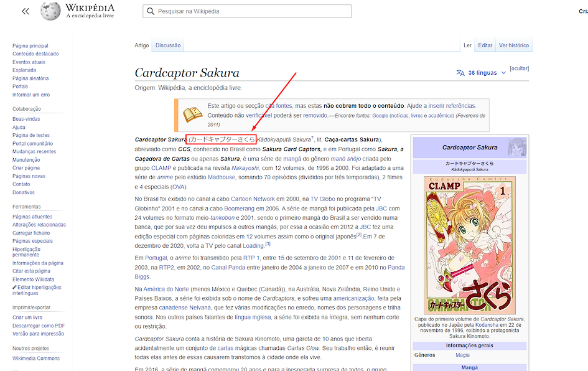Open Página aleatória link
This screenshot has width=588, height=371.
(x=30, y=78)
